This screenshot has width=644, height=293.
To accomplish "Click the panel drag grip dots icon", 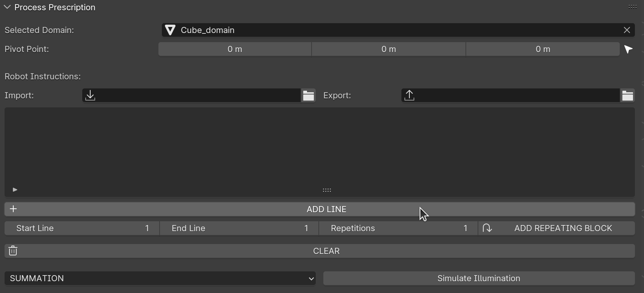I will (632, 7).
